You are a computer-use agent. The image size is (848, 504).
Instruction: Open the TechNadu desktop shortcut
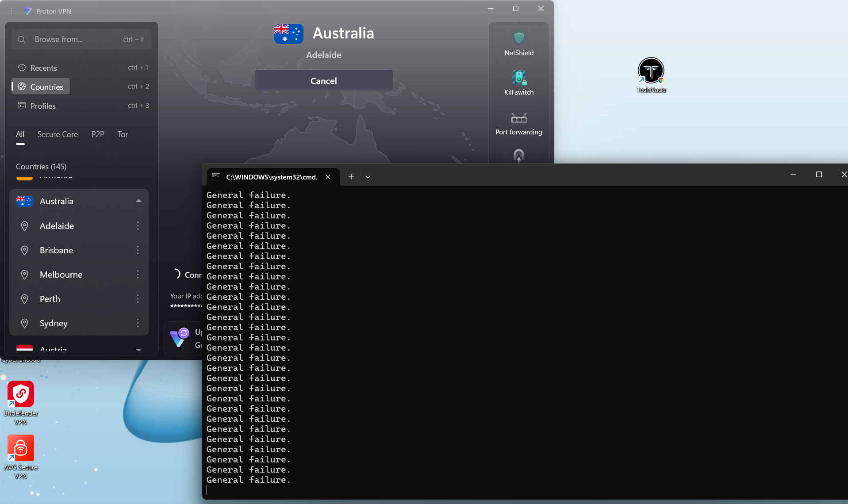click(651, 75)
